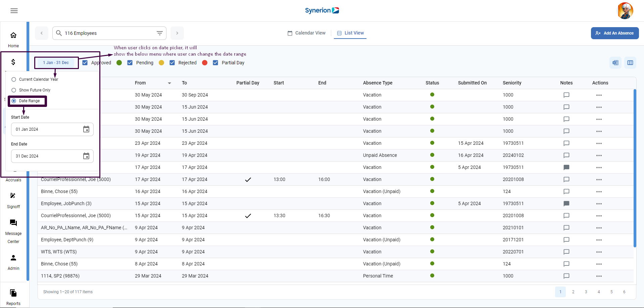Open the dollar sign sidebar section
Screen dimensions: 644x308
(13, 62)
